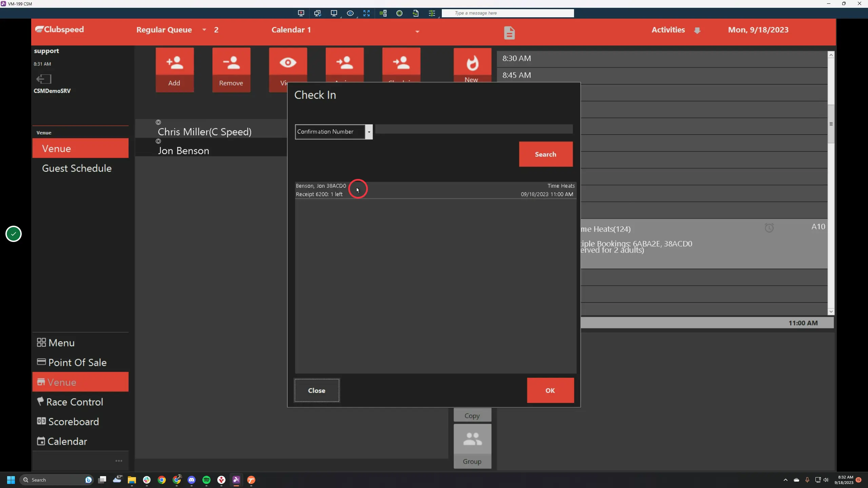Select the Benson, Jon 38ACD0 result row
868x488 pixels.
(435, 190)
